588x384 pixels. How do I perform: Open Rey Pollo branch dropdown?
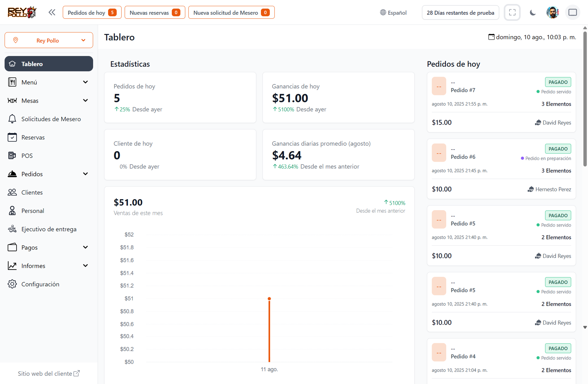49,40
